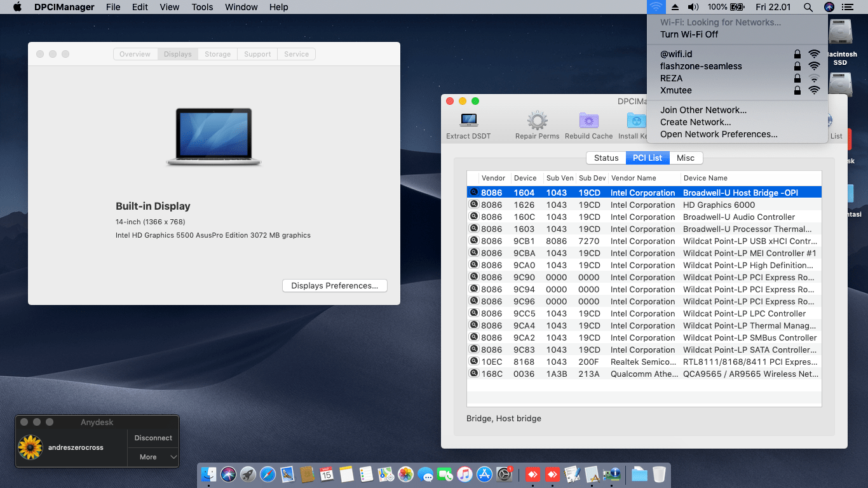Choose Create Network…
The image size is (868, 488).
click(737, 122)
